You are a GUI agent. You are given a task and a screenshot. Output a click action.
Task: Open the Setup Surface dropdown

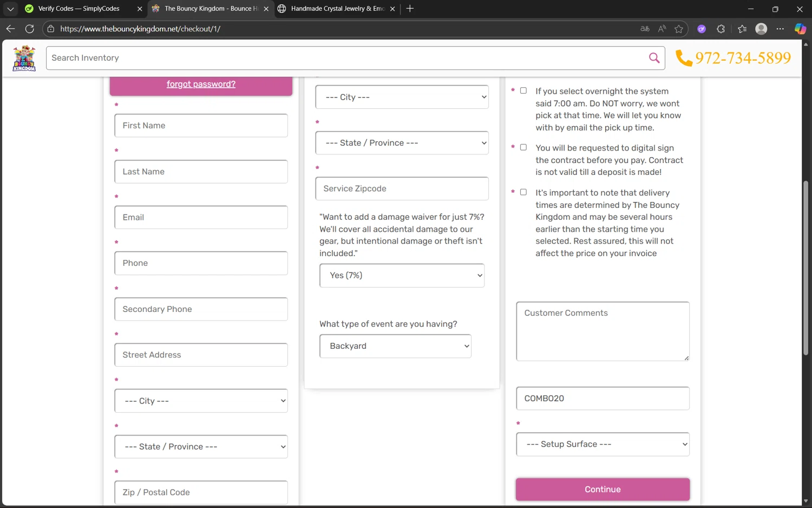coord(603,444)
